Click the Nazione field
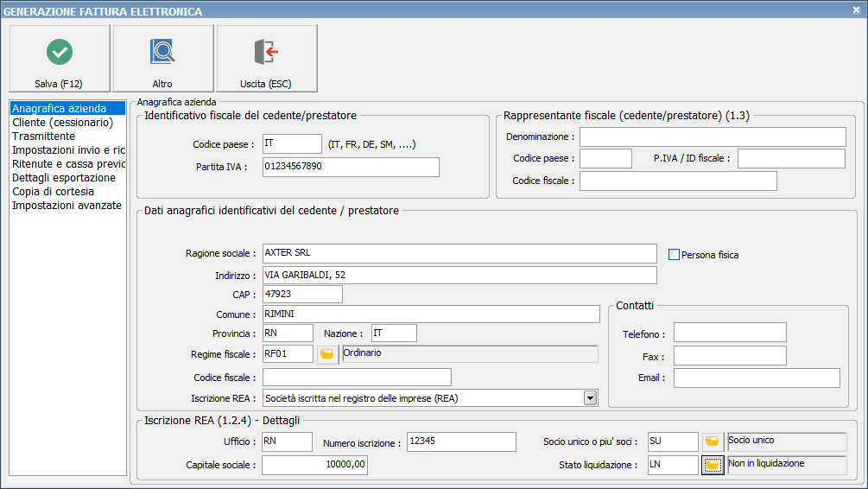The image size is (868, 489). tap(394, 333)
